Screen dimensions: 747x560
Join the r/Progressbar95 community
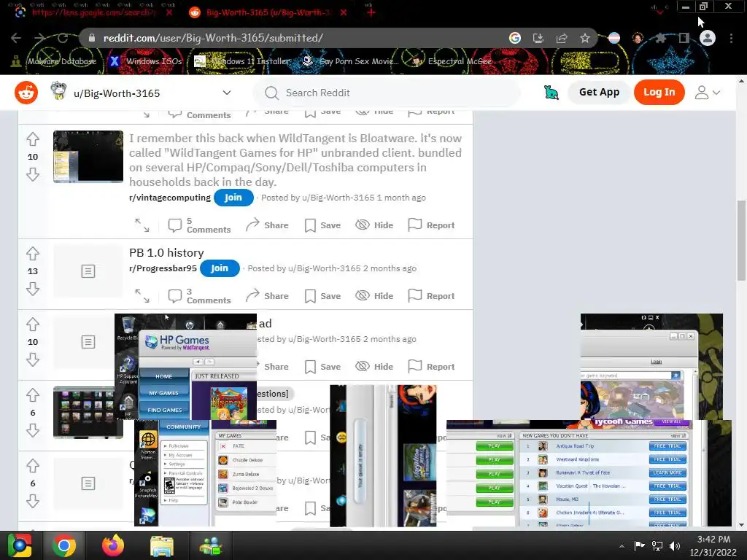coord(220,268)
